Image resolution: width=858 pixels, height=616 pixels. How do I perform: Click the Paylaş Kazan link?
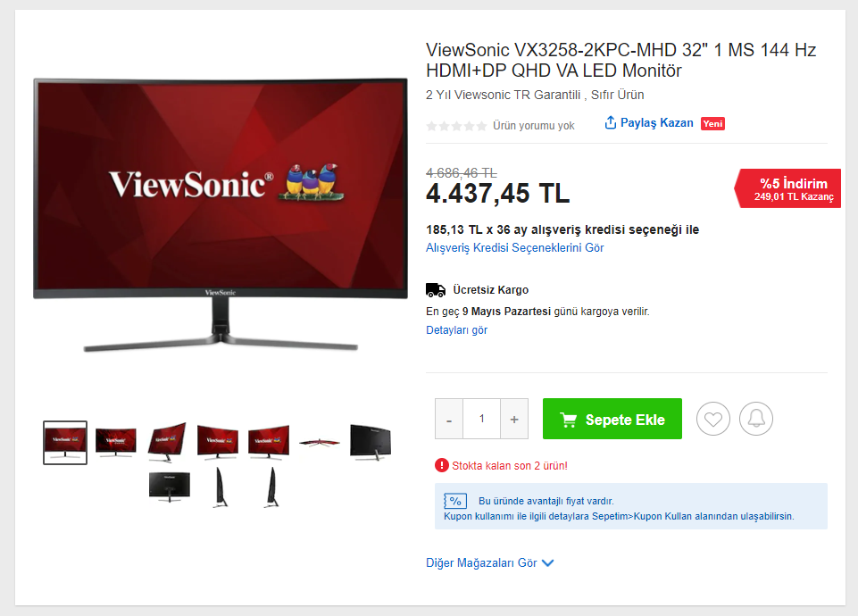[656, 122]
